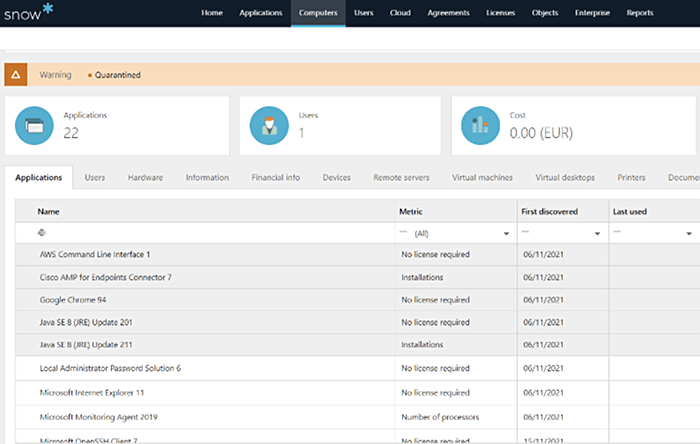Image resolution: width=700 pixels, height=444 pixels.
Task: Select Local Administrator Password Solution 6
Action: [357, 368]
